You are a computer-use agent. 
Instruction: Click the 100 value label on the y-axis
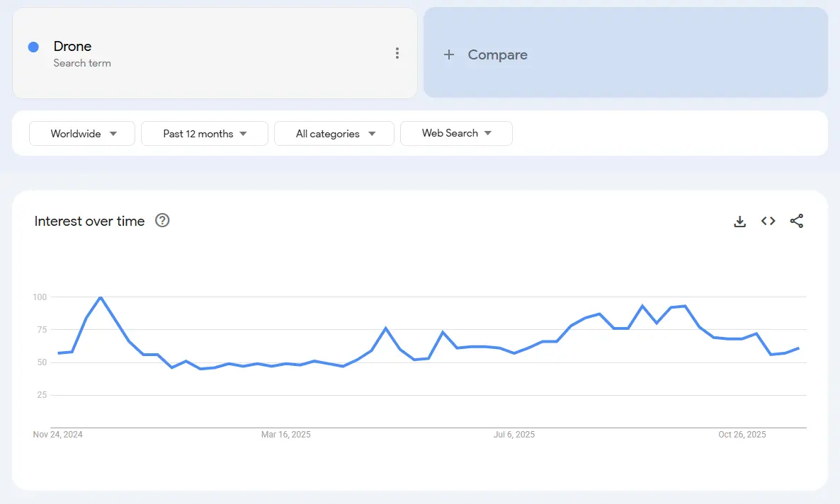[x=39, y=297]
